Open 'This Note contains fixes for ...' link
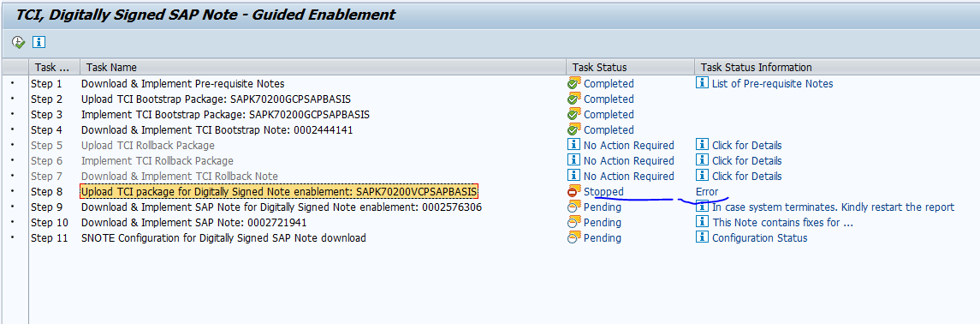This screenshot has width=980, height=324. (x=783, y=223)
